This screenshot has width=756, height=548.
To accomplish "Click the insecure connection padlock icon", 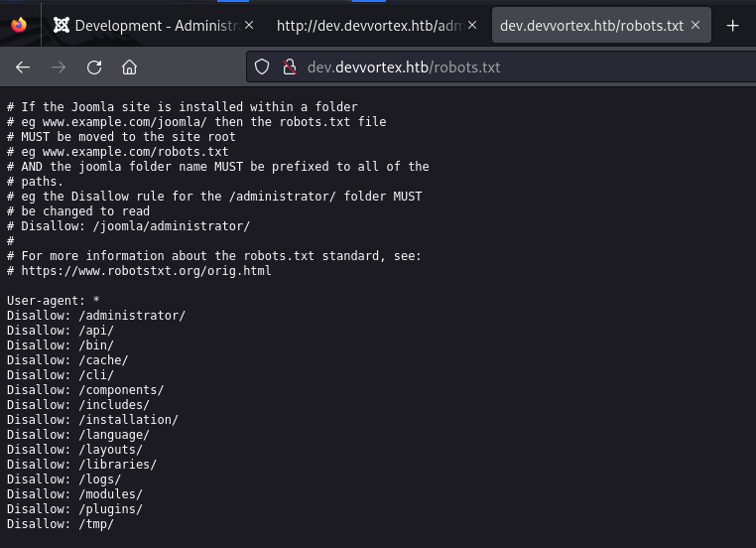I will click(x=290, y=67).
